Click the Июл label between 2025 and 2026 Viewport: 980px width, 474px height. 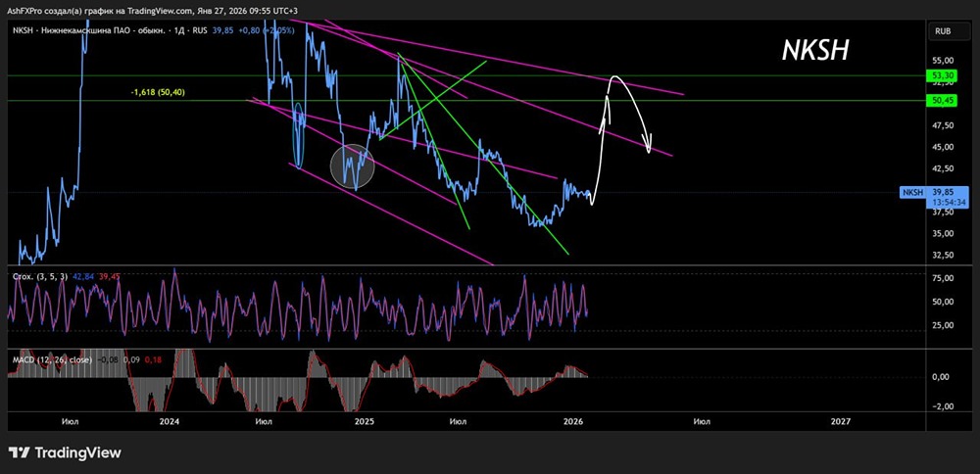[x=458, y=421]
